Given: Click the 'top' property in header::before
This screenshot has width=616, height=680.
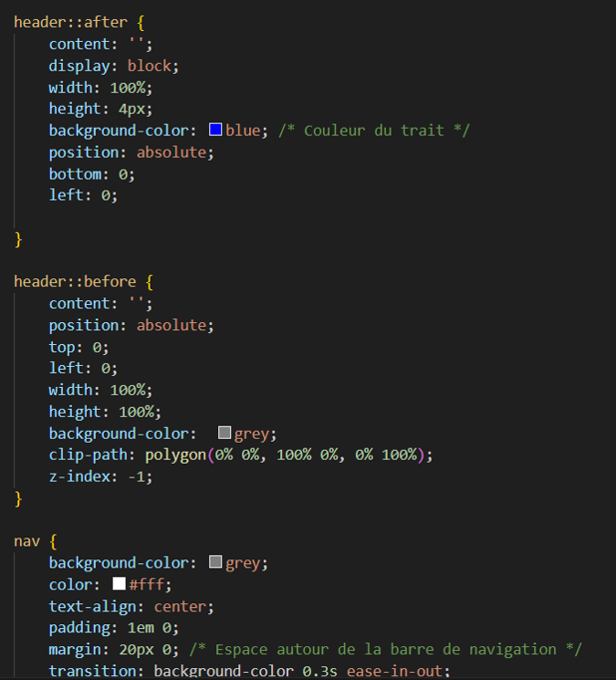Looking at the screenshot, I should (x=62, y=347).
